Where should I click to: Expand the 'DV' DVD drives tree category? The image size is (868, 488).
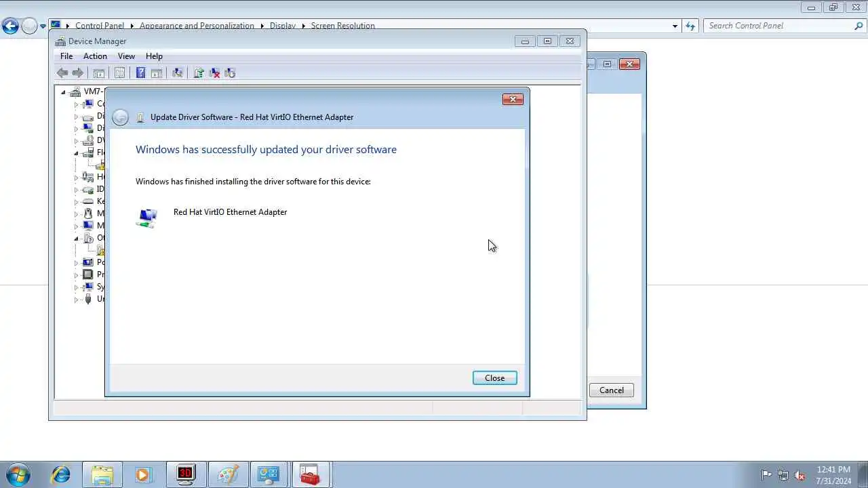coord(76,141)
